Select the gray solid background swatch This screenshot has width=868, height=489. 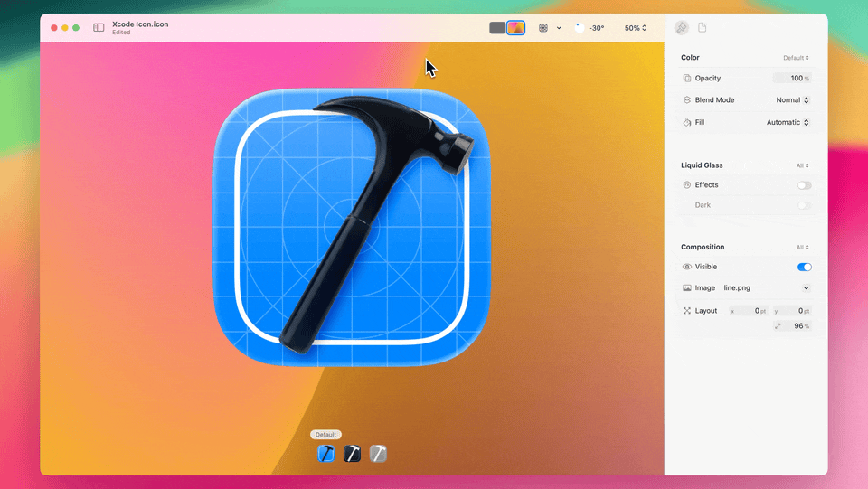pyautogui.click(x=497, y=28)
